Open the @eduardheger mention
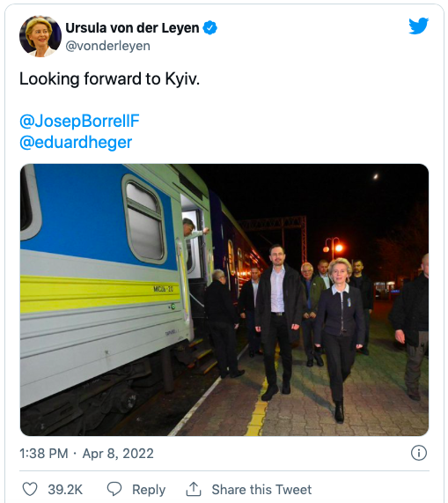This screenshot has width=448, height=503. point(76,142)
